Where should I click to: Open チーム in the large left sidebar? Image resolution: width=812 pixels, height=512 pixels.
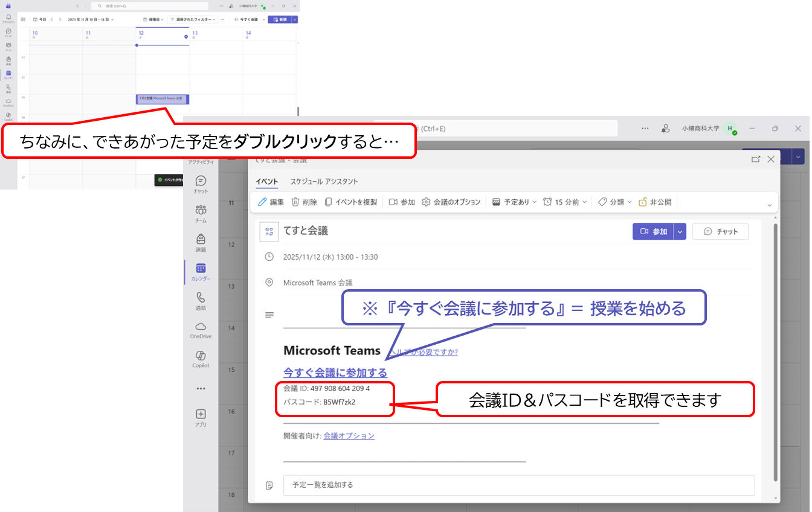(x=201, y=213)
